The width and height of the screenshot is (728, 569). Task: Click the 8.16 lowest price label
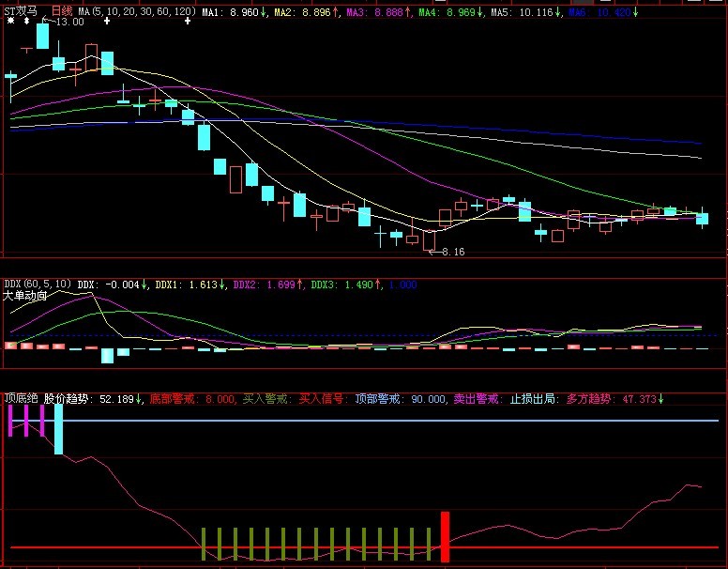(x=452, y=252)
